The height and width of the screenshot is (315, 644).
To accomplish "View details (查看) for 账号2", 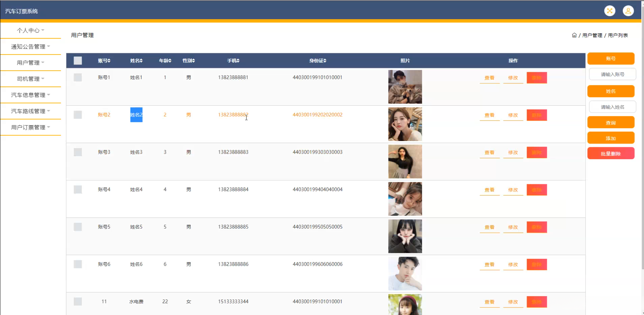I will [489, 115].
